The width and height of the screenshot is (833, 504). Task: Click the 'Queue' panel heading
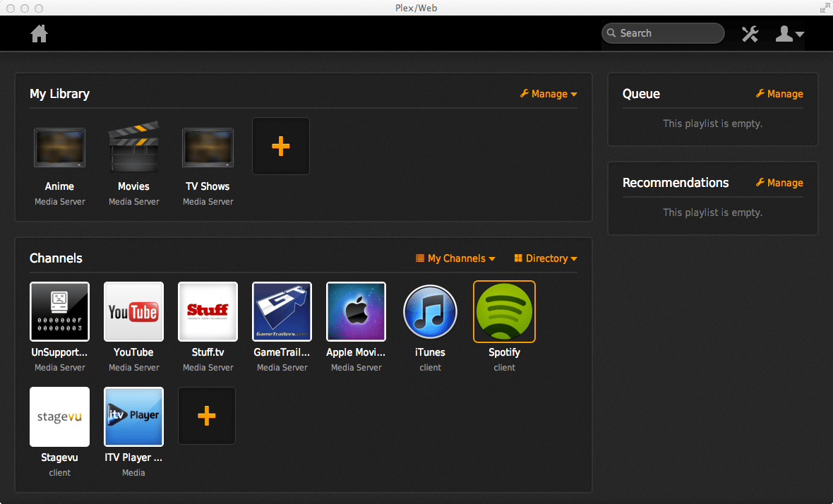(641, 94)
